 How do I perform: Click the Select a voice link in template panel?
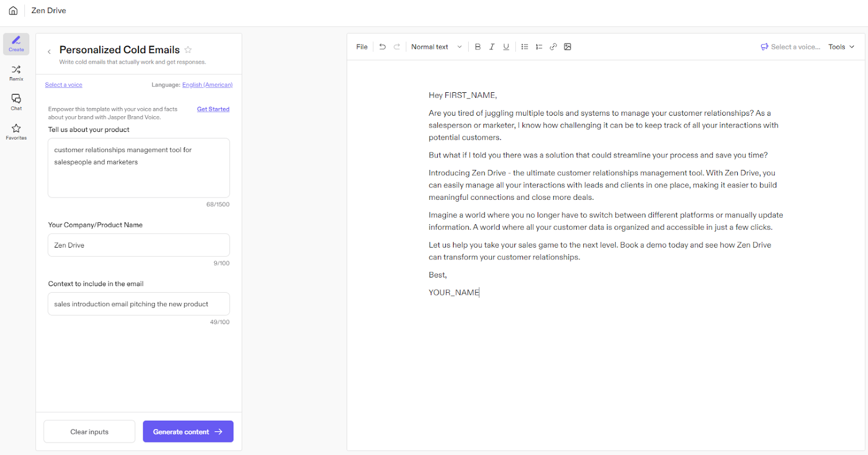(63, 85)
